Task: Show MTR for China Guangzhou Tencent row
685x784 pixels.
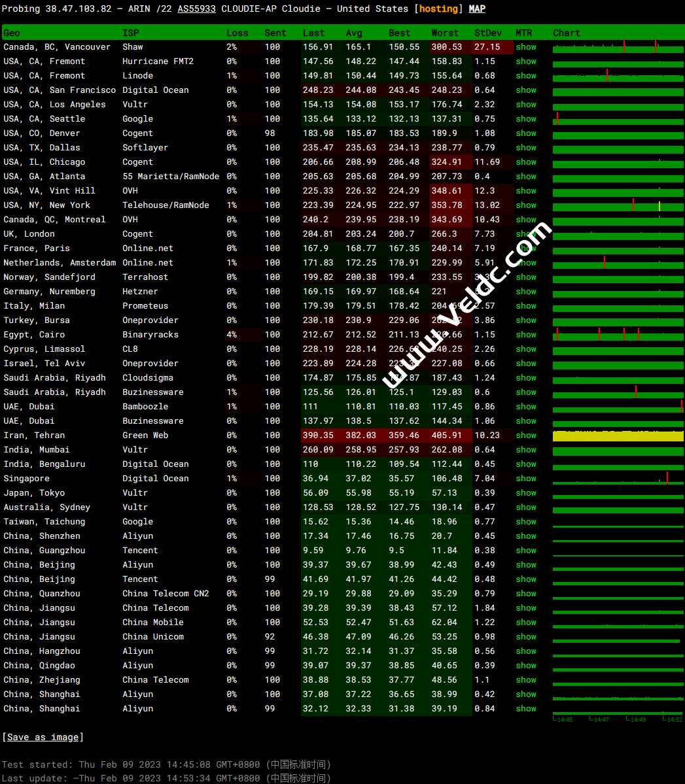Action: 525,551
